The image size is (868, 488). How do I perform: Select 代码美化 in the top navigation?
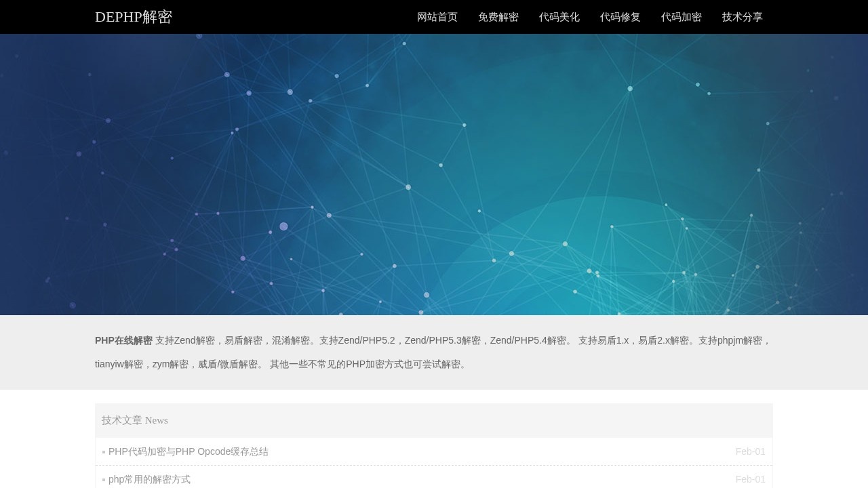pos(559,17)
